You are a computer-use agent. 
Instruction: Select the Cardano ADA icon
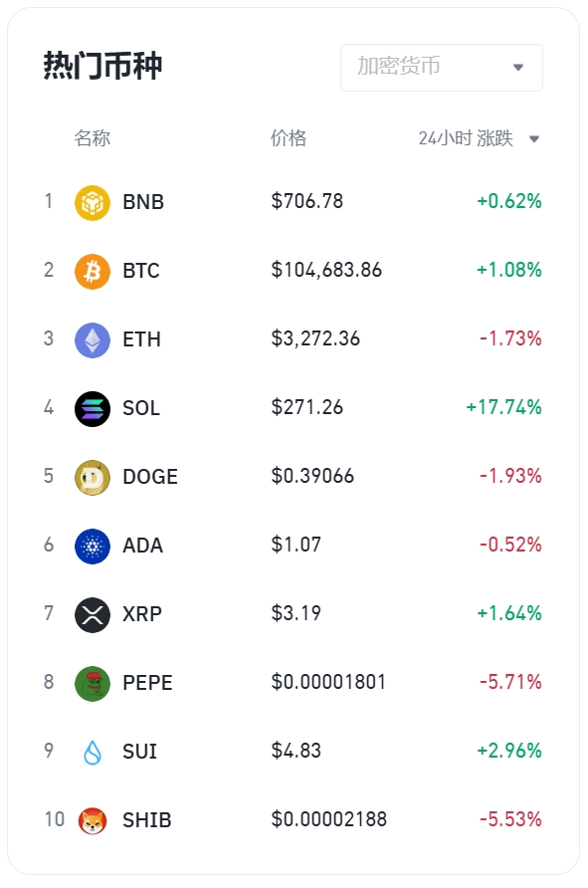click(93, 546)
